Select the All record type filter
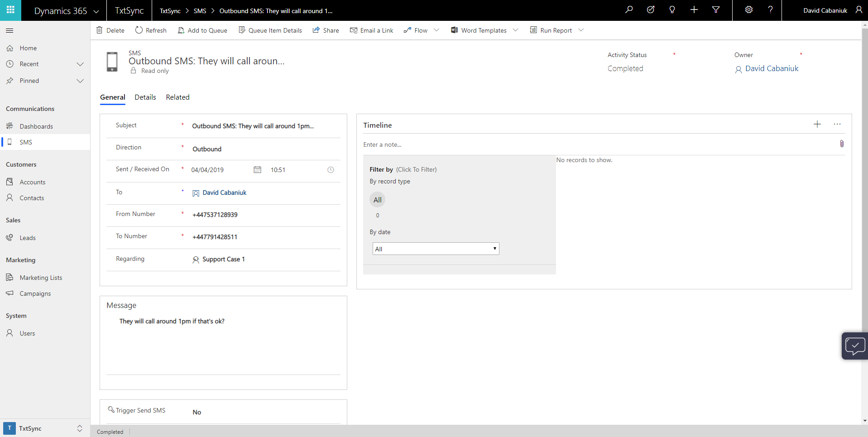This screenshot has height=437, width=868. [x=377, y=200]
